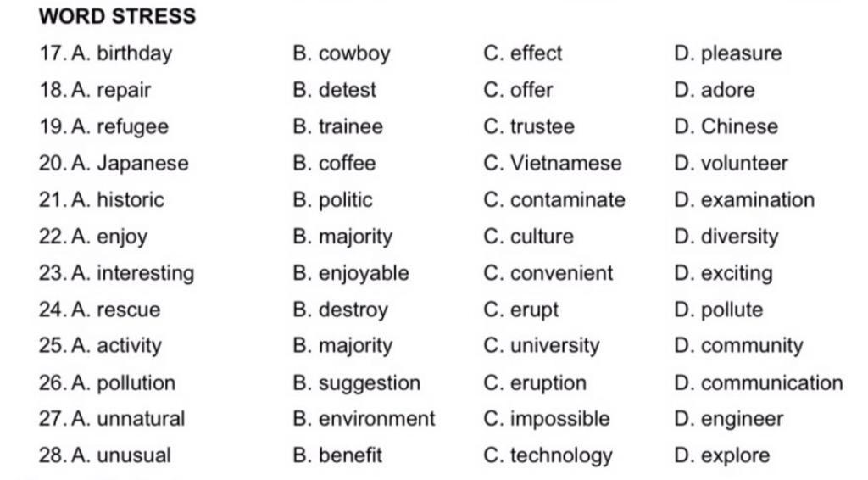The width and height of the screenshot is (868, 480).
Task: Choose option D 'communication'
Action: (771, 383)
